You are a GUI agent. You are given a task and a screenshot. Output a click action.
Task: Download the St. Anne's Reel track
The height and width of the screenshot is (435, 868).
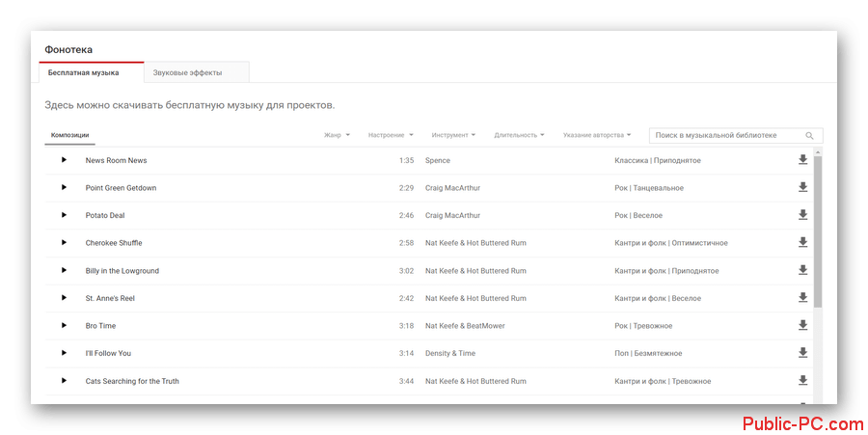tap(802, 298)
